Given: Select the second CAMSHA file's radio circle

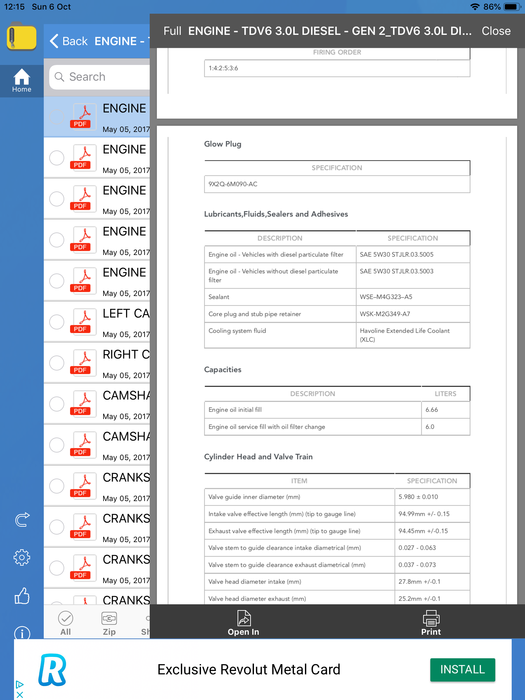Looking at the screenshot, I should point(57,445).
